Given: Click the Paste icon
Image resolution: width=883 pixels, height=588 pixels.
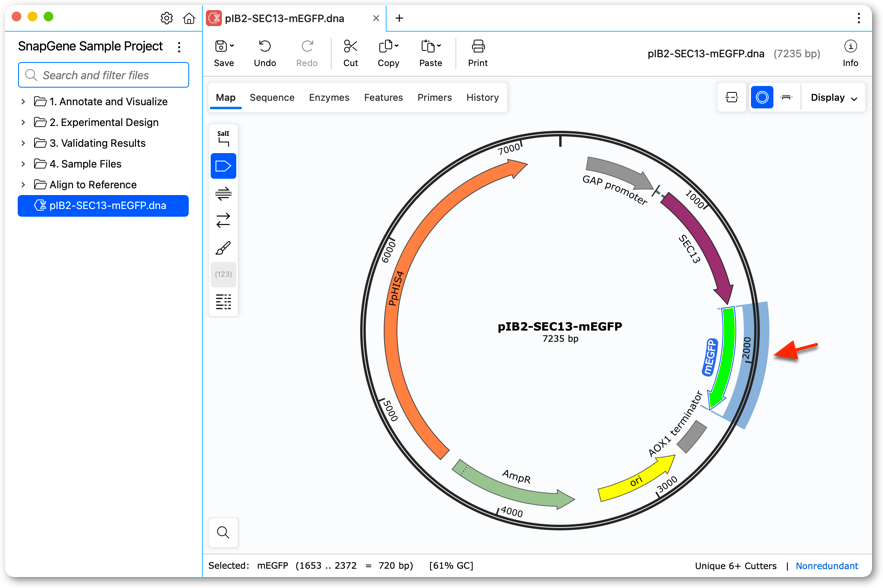Looking at the screenshot, I should click(428, 46).
